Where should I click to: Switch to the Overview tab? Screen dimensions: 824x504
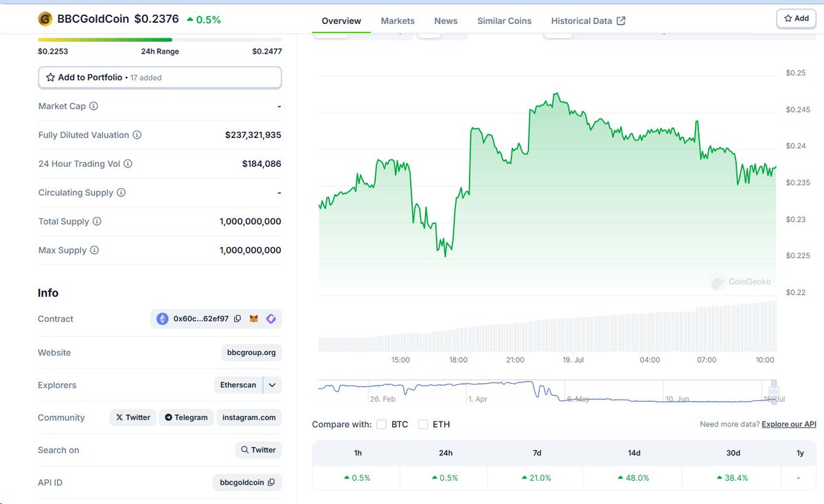(x=341, y=21)
